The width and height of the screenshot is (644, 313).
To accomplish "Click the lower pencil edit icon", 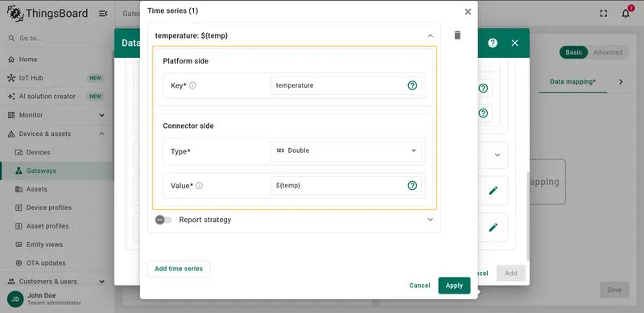I will [493, 228].
